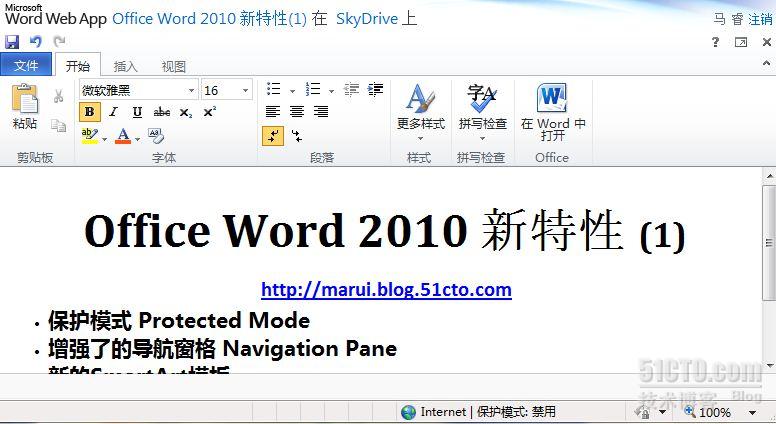Viewport: 776px width, 424px height.
Task: Open the help question mark
Action: [x=715, y=42]
